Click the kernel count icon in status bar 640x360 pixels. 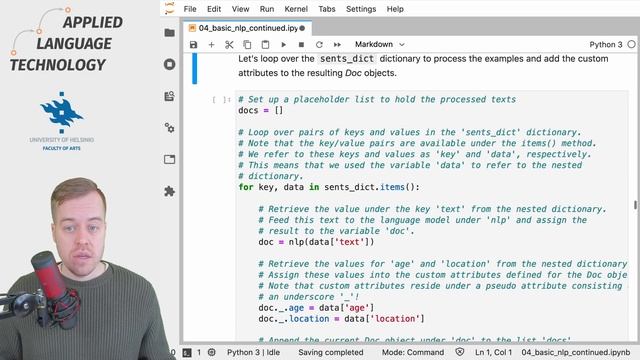(211, 352)
